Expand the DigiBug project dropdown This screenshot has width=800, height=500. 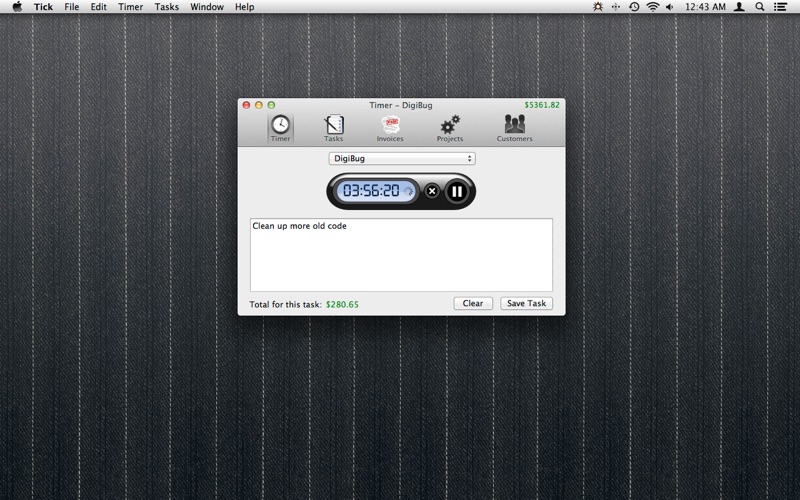(402, 159)
